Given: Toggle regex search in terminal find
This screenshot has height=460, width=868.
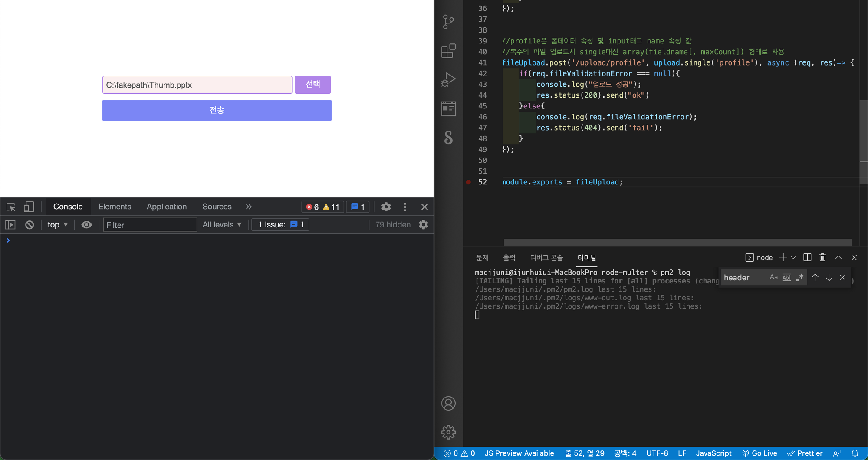Looking at the screenshot, I should pos(800,277).
